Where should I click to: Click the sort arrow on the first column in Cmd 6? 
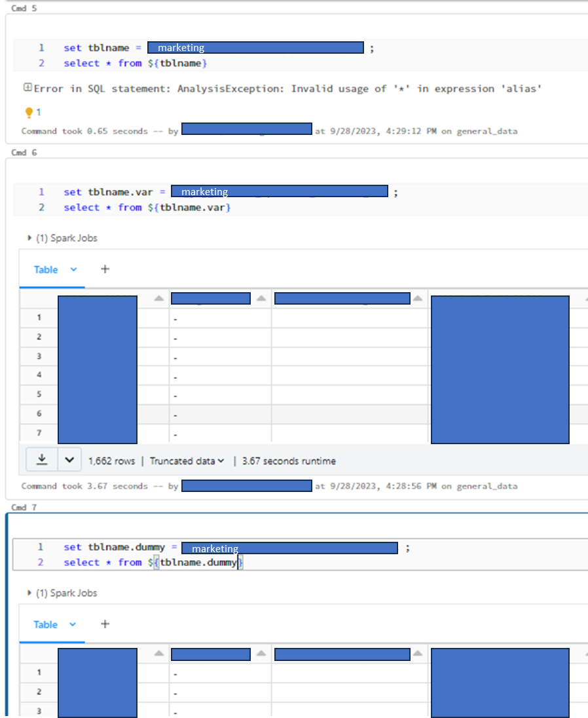(x=157, y=298)
